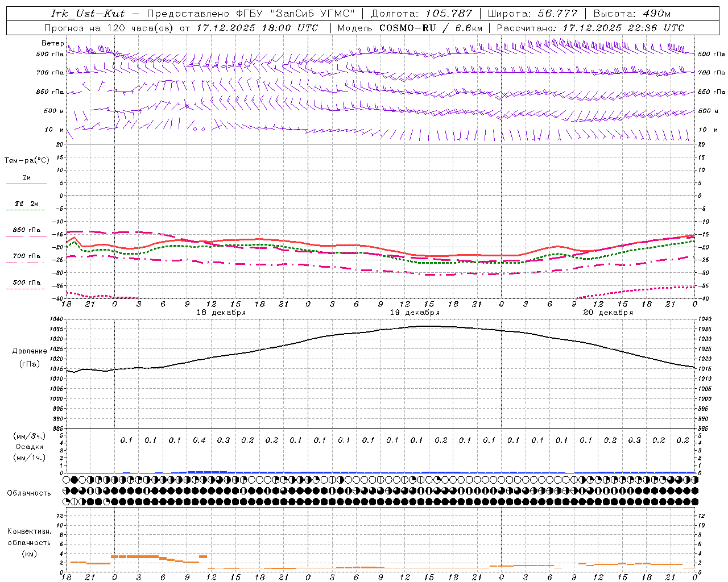Click the '18 декабря' date label
This screenshot has width=728, height=582.
coord(221,313)
